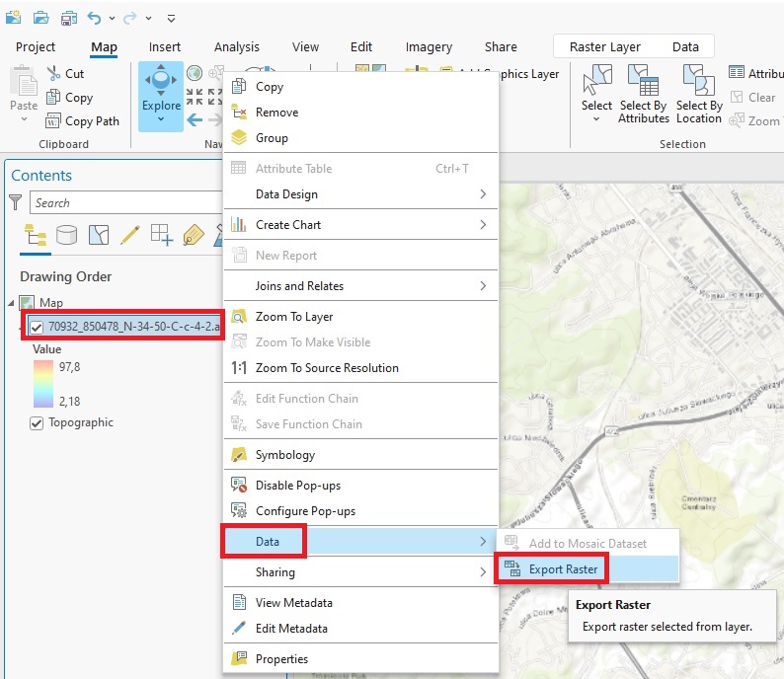
Task: Switch to List By Editing pencil view
Action: pyautogui.click(x=129, y=234)
